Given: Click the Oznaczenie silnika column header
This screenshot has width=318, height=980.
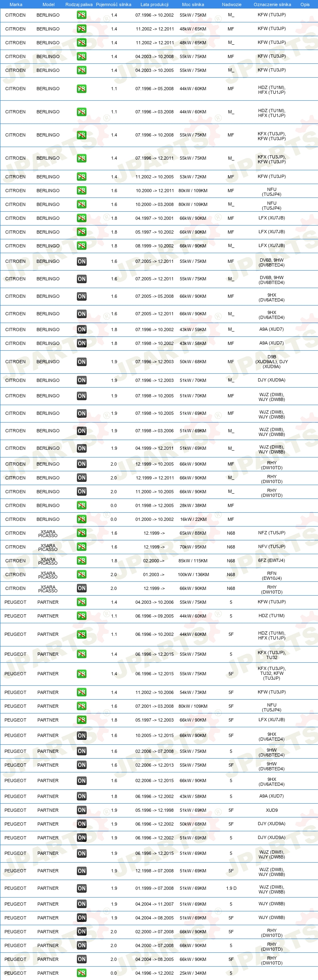Looking at the screenshot, I should pyautogui.click(x=272, y=4).
